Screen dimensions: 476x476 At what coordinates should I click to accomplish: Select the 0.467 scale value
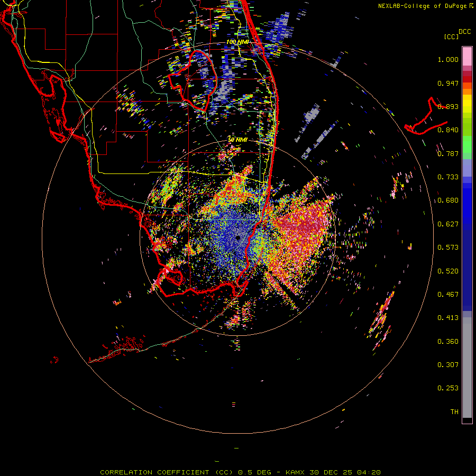click(448, 295)
